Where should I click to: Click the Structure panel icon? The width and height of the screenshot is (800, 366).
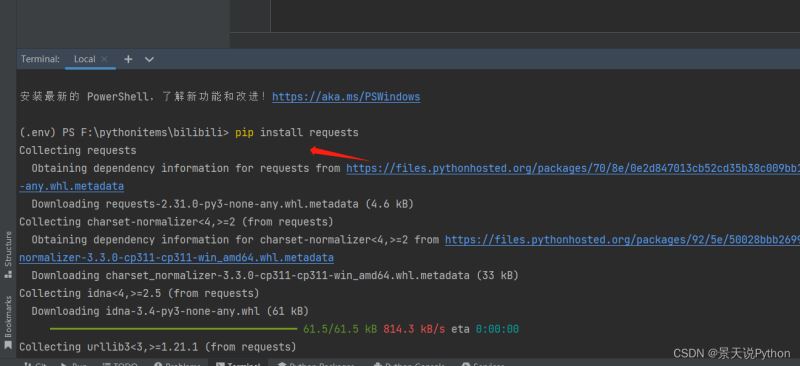[8, 274]
